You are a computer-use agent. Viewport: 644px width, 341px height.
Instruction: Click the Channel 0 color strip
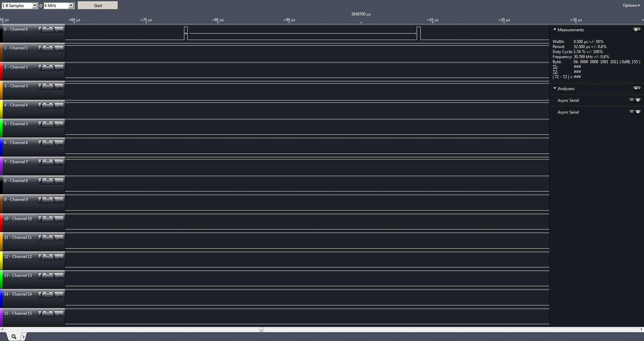click(1, 33)
